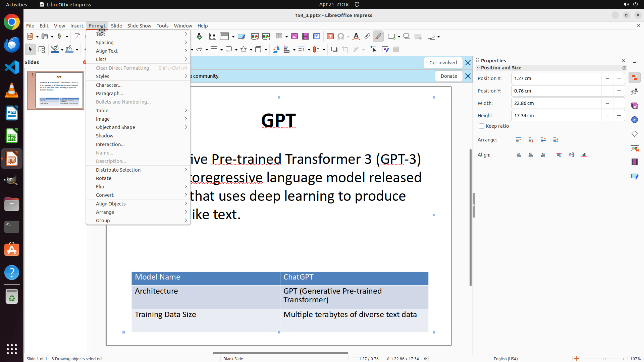Toggle Display Grid icon in toolbar
644x362 pixels.
click(212, 37)
